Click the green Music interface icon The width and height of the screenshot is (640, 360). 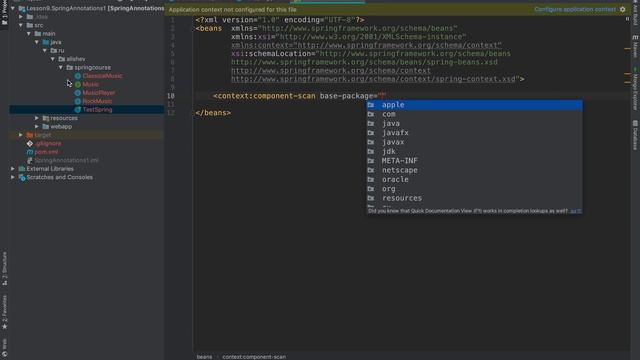pos(78,84)
